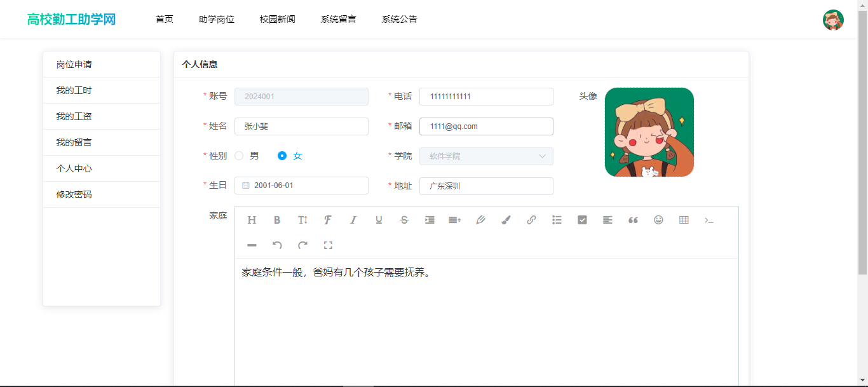This screenshot has height=387, width=868.
Task: Apply strikethrough formatting
Action: click(x=404, y=220)
